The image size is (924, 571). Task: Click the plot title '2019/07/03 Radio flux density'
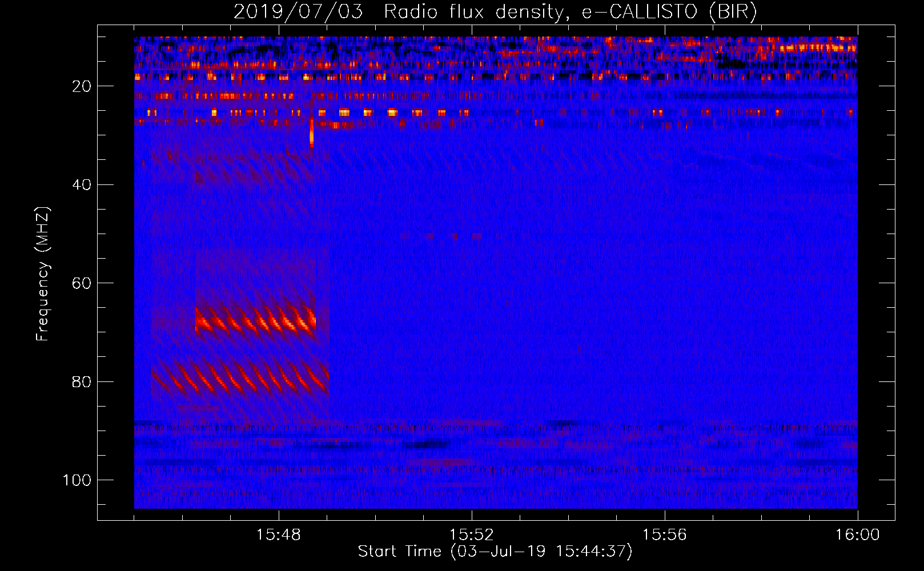pos(495,11)
